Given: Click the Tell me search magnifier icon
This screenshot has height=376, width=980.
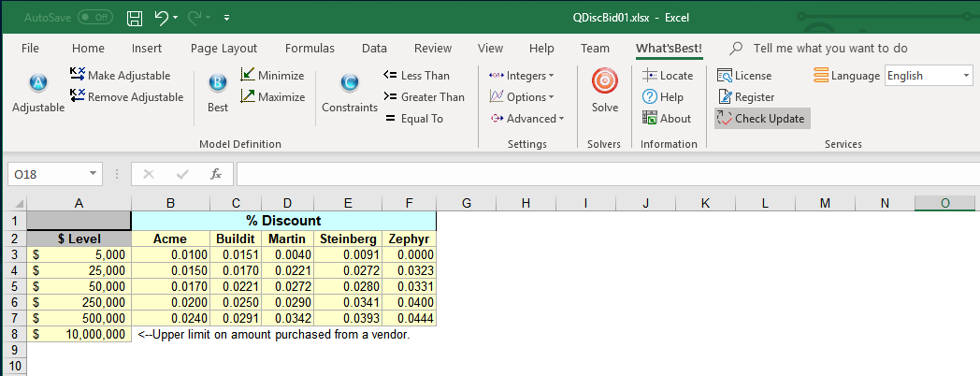Looking at the screenshot, I should [x=737, y=49].
